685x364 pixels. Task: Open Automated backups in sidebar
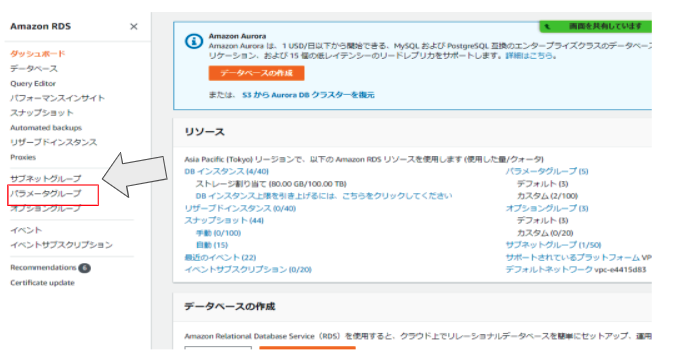(46, 128)
